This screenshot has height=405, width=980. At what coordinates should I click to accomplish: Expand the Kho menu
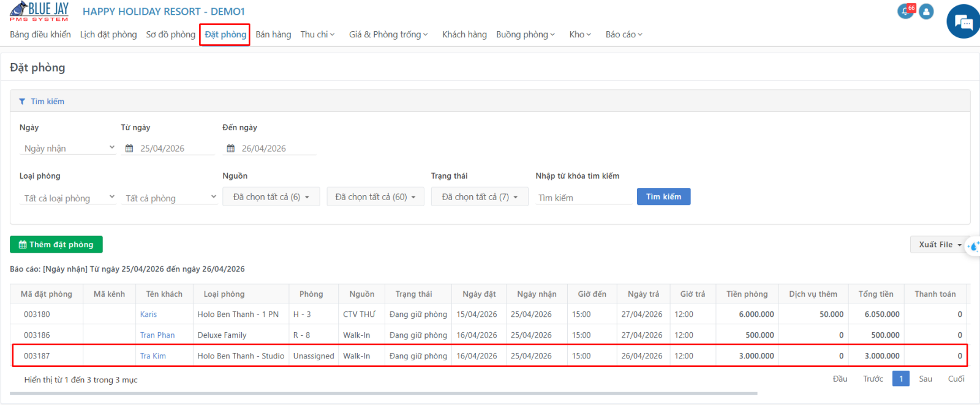580,34
